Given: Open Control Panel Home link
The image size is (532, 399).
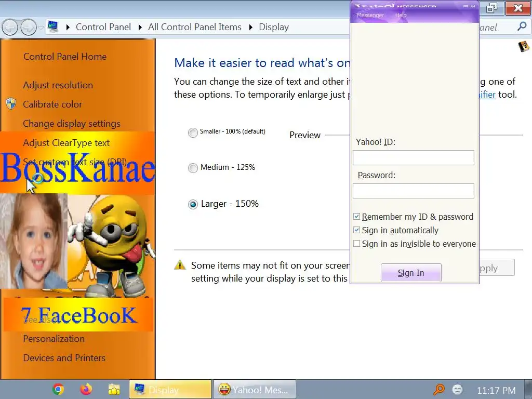Looking at the screenshot, I should [65, 56].
